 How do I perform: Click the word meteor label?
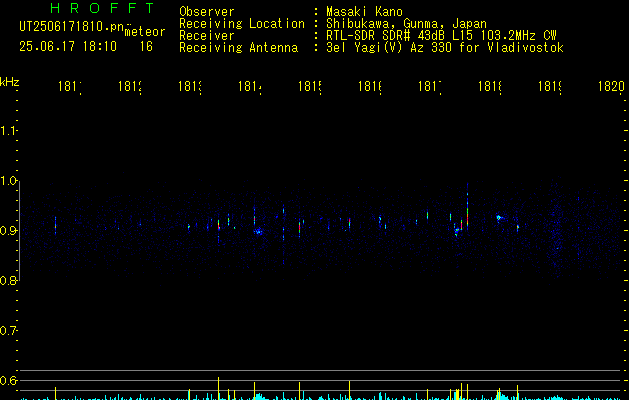145,32
